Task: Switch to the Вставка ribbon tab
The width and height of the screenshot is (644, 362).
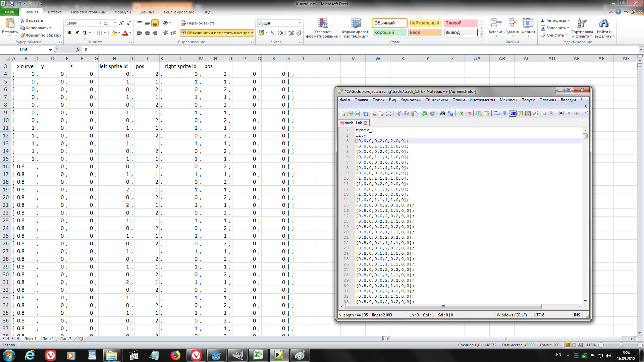Action: (55, 12)
